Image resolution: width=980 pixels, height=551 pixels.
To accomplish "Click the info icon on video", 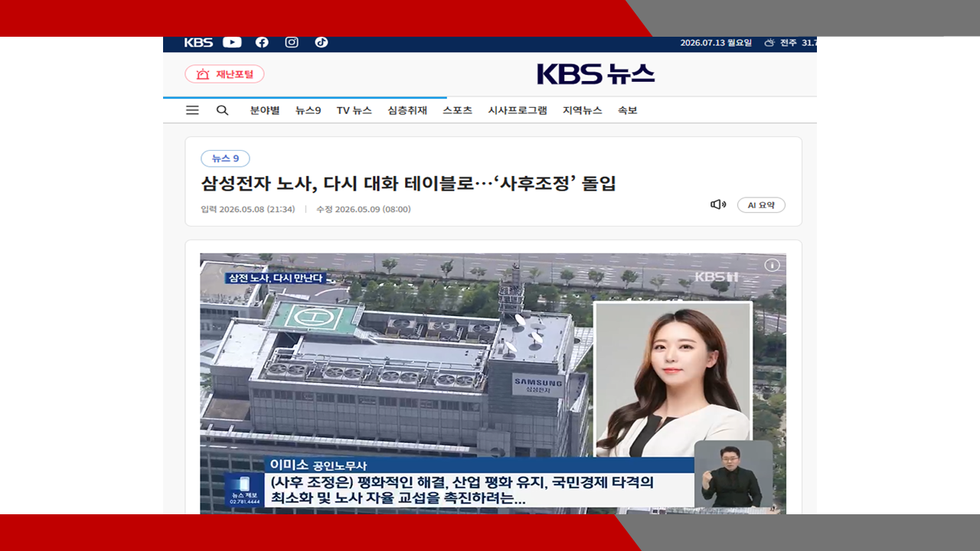I will click(x=773, y=265).
